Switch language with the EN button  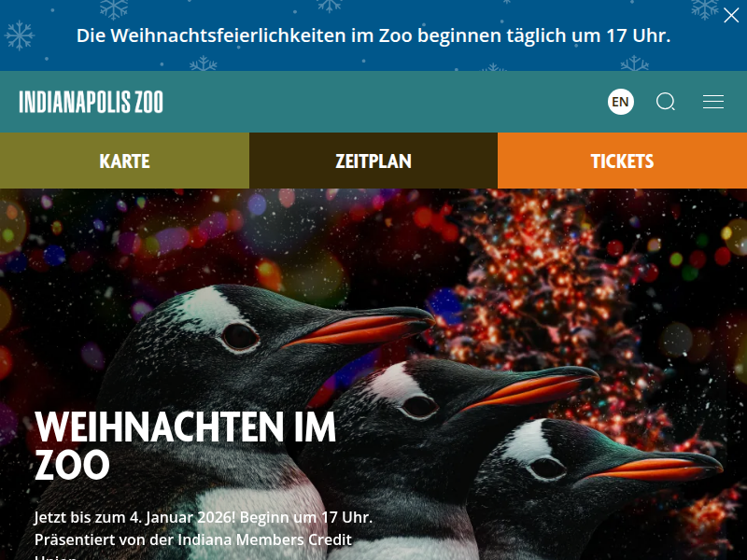click(621, 102)
